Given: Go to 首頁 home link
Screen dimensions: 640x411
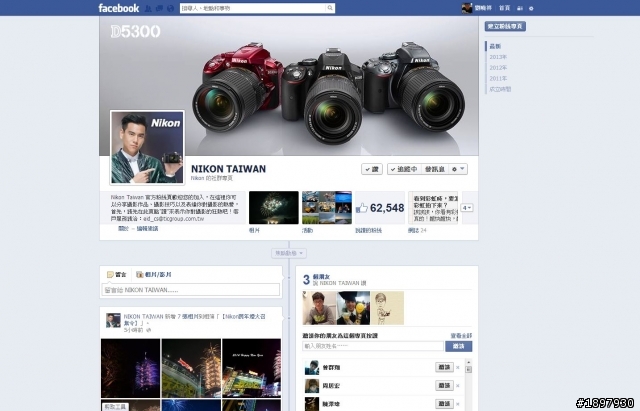Looking at the screenshot, I should pos(504,8).
